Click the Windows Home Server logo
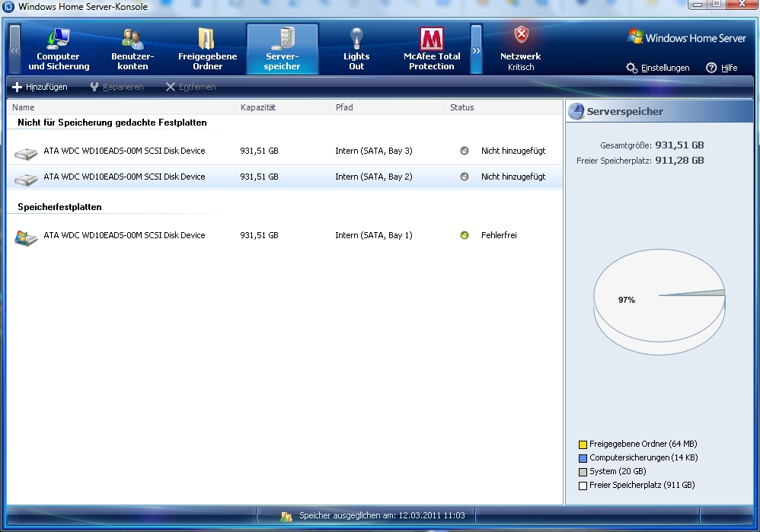Screen dimensions: 760x532 click(x=686, y=38)
